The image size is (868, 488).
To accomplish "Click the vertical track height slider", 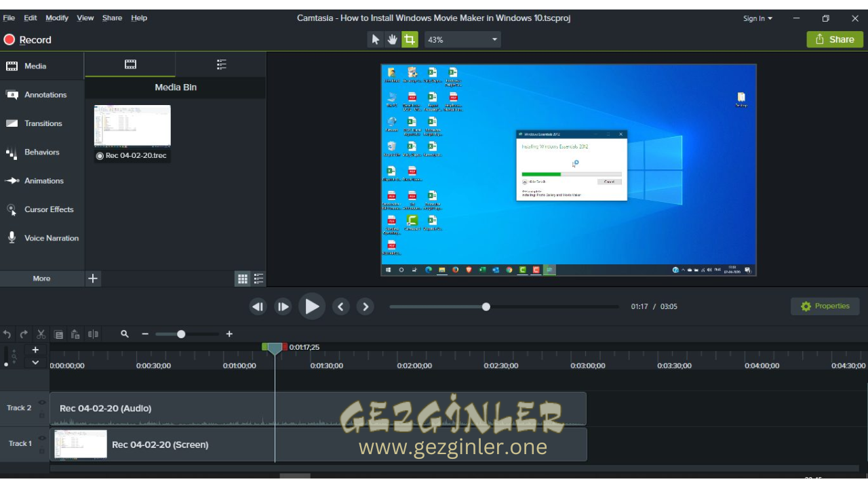I will tap(7, 357).
